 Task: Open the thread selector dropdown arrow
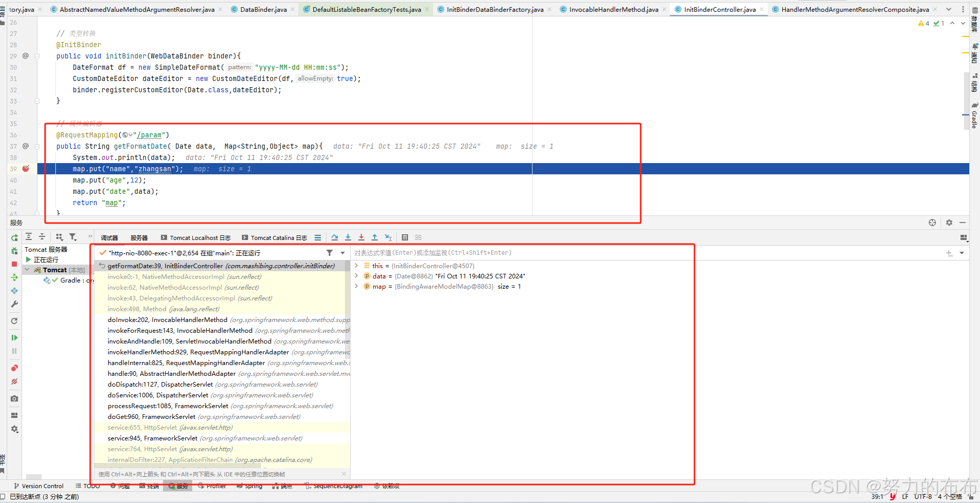343,253
